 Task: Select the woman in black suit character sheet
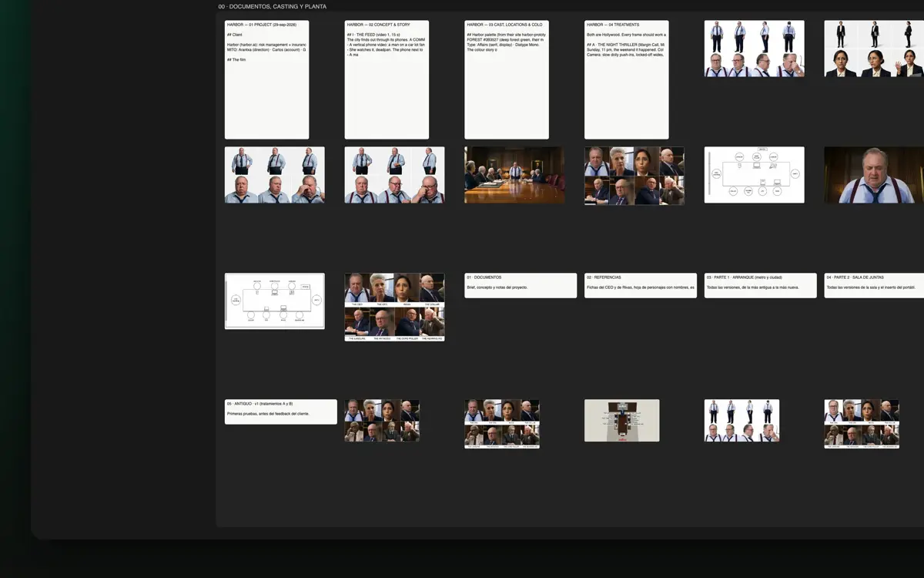(x=874, y=49)
